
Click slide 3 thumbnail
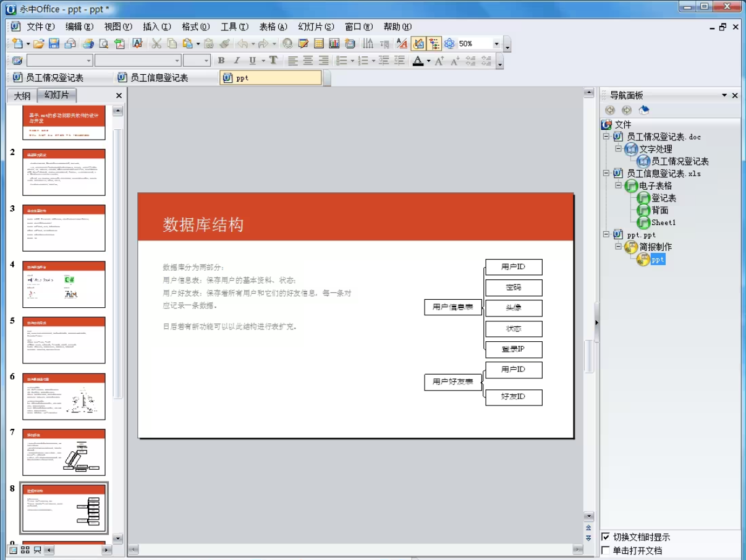[64, 228]
